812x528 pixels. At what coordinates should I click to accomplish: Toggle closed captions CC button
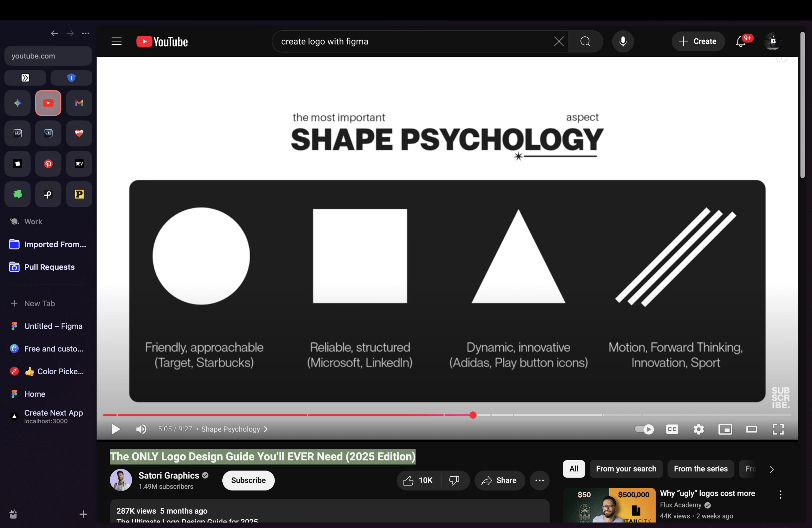tap(672, 429)
